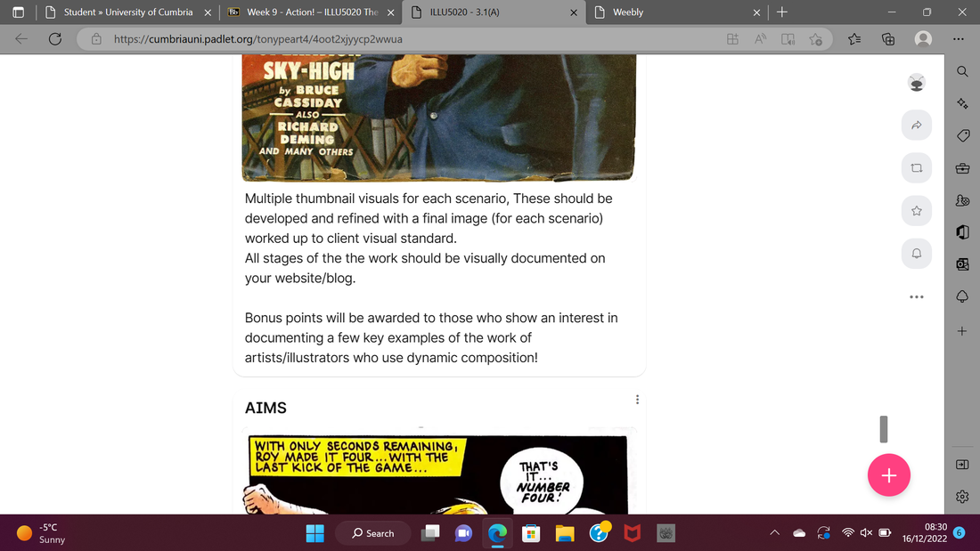Viewport: 980px width, 551px height.
Task: Open the Roy comic strip image
Action: [x=438, y=473]
